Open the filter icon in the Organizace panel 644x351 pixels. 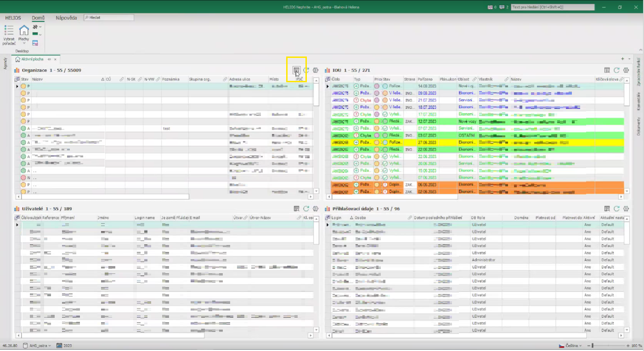tap(296, 70)
